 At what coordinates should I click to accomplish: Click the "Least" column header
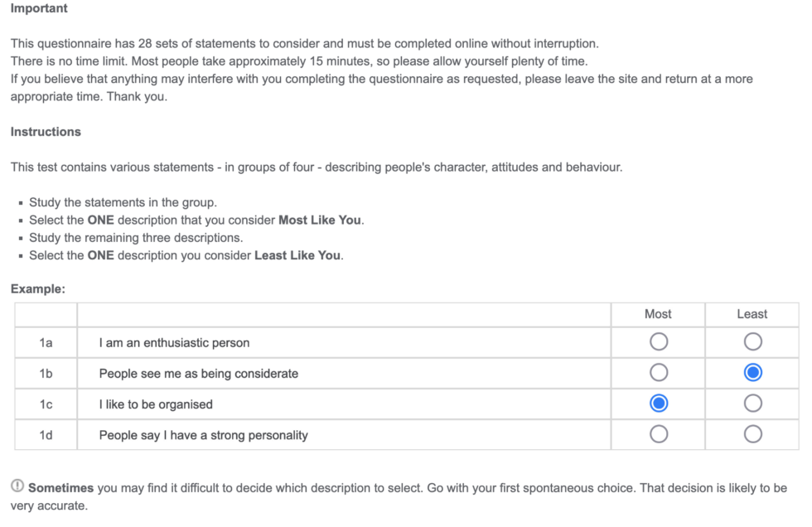(x=752, y=314)
